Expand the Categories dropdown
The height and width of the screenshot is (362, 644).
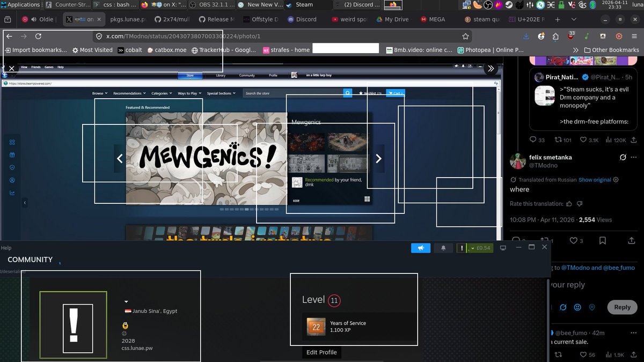[161, 93]
